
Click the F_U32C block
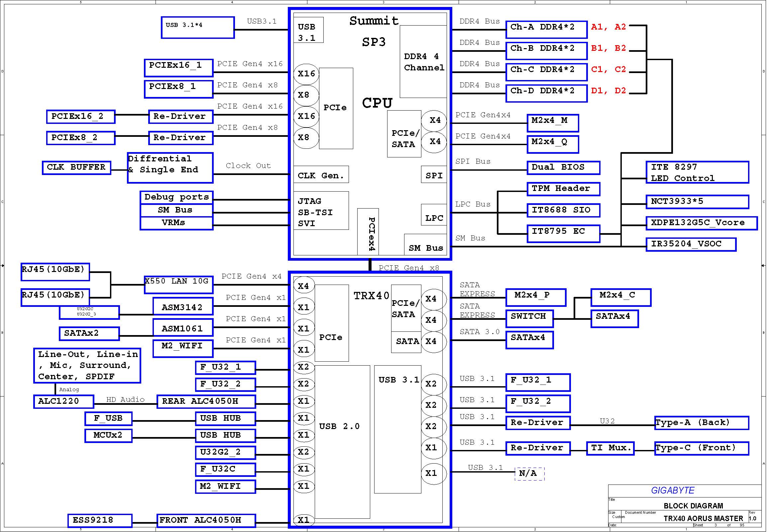click(x=226, y=470)
